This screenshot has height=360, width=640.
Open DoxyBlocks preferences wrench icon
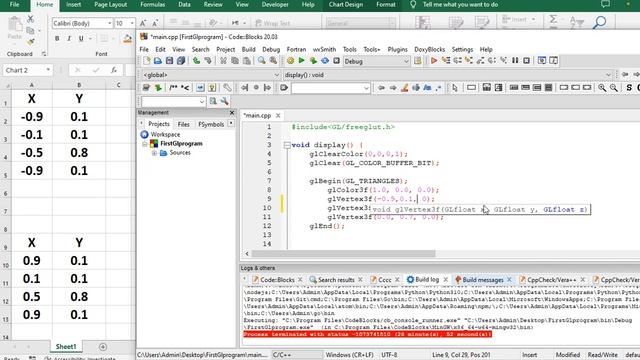tap(227, 88)
